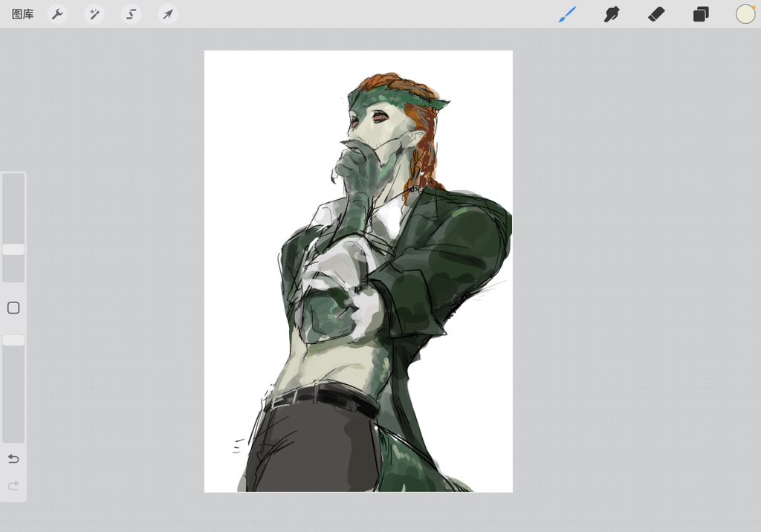Select the Eraser tool
This screenshot has height=532, width=761.
[x=656, y=15]
